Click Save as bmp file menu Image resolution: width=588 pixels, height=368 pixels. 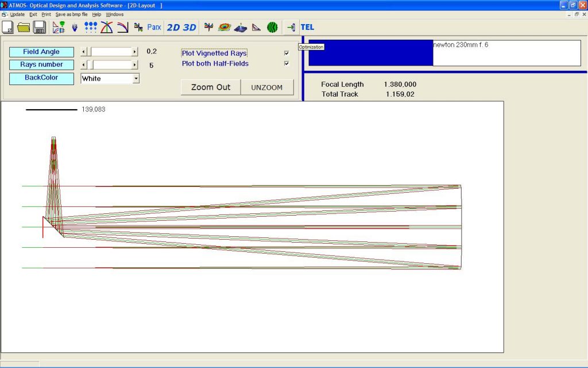click(72, 14)
